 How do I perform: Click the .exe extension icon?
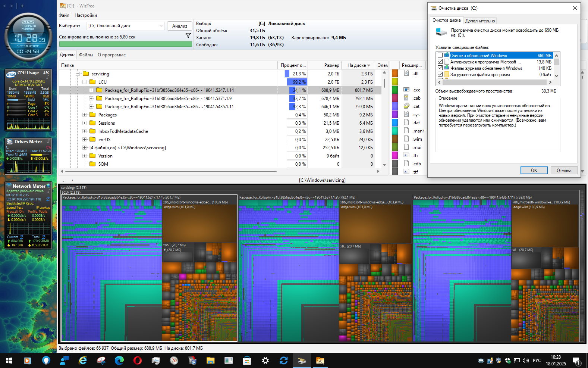[x=406, y=90]
